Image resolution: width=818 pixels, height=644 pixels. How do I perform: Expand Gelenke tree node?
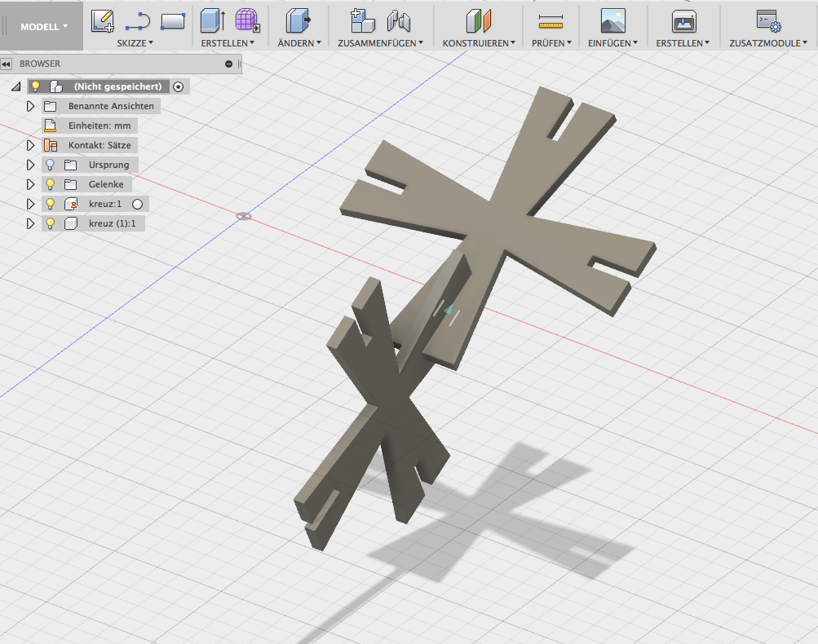pyautogui.click(x=30, y=184)
